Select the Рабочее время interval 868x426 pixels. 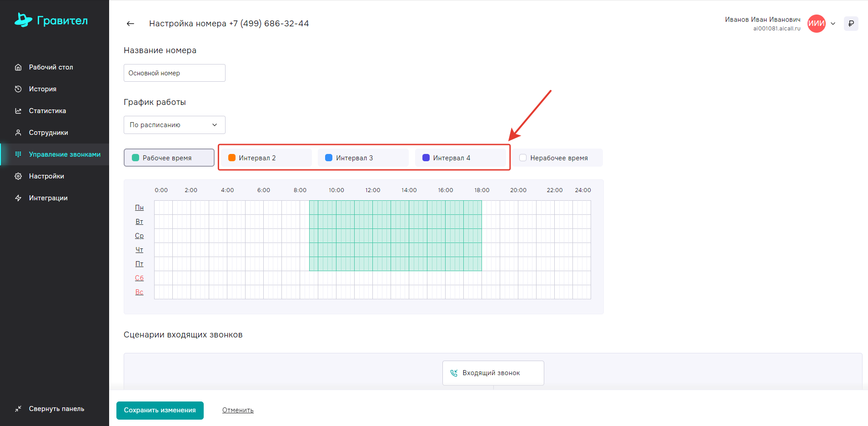point(169,158)
